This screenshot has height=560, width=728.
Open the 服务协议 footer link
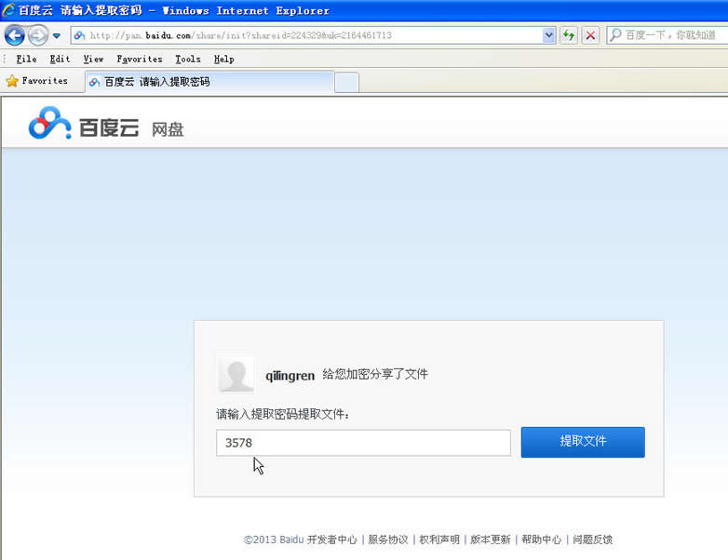point(388,540)
